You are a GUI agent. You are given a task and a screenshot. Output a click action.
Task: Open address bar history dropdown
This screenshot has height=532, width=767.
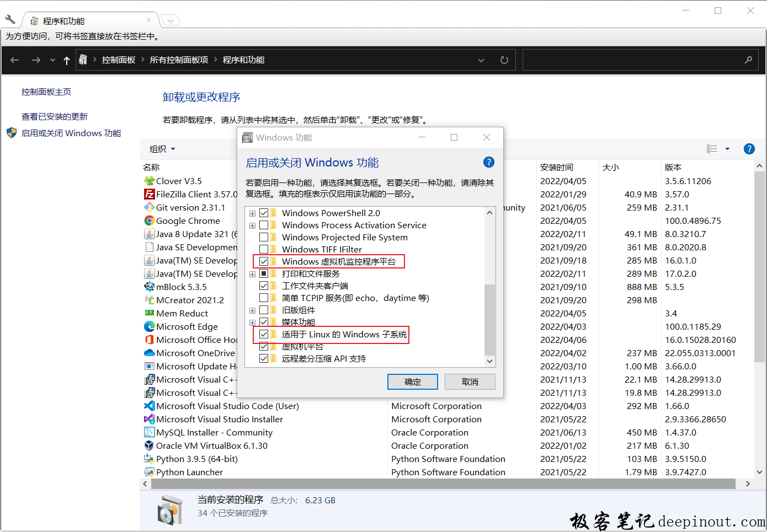pos(481,60)
